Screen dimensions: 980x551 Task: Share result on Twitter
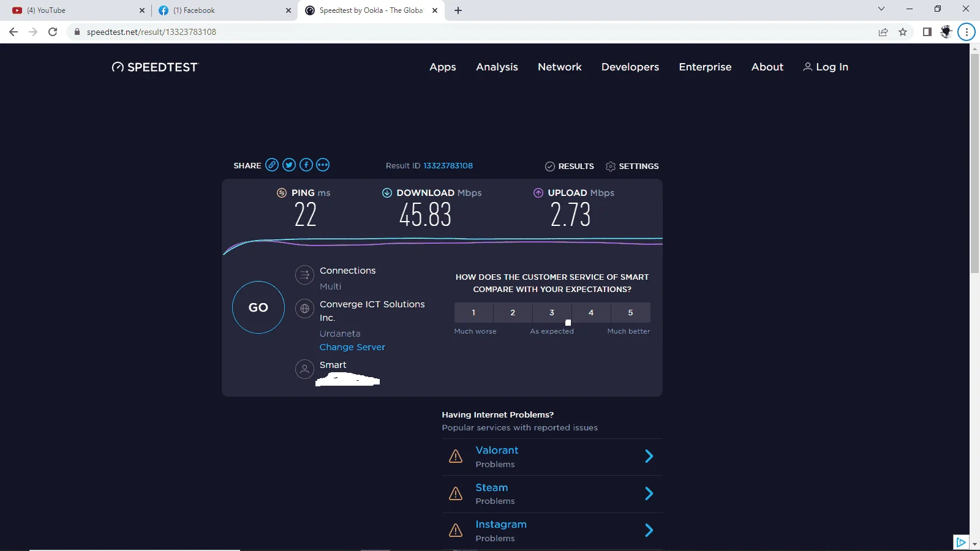pyautogui.click(x=289, y=165)
